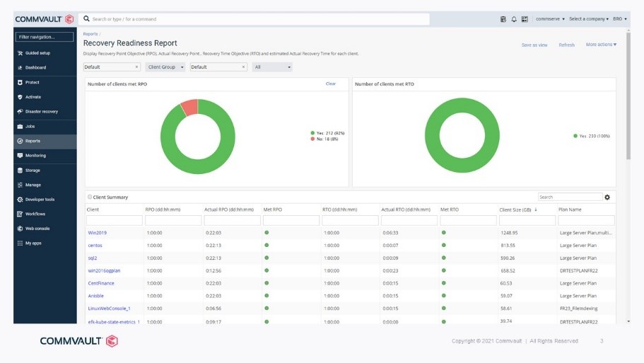Click the Met RPO column header

272,209
